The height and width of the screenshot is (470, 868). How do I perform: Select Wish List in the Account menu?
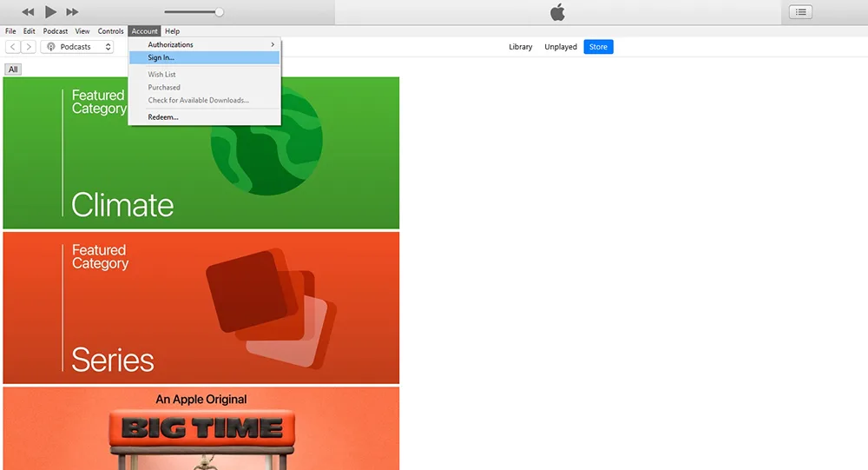(x=204, y=74)
